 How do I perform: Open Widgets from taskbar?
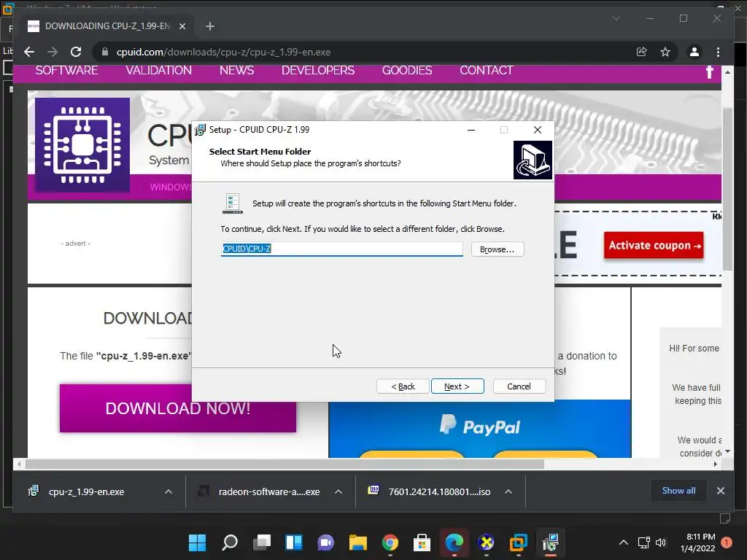coord(293,542)
